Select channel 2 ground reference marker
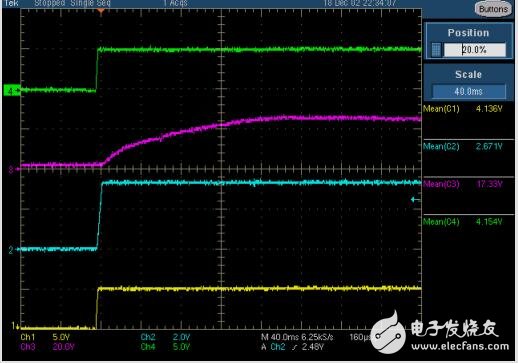 pyautogui.click(x=13, y=249)
